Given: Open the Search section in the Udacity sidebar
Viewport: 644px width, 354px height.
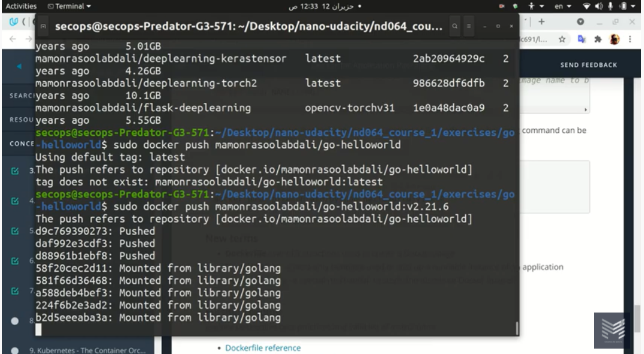Looking at the screenshot, I should coord(22,96).
